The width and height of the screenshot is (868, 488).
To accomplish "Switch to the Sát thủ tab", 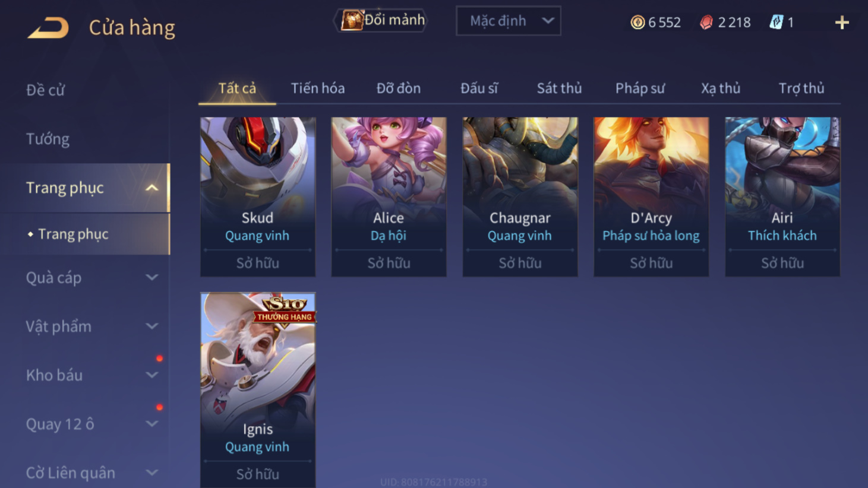I will tap(559, 88).
